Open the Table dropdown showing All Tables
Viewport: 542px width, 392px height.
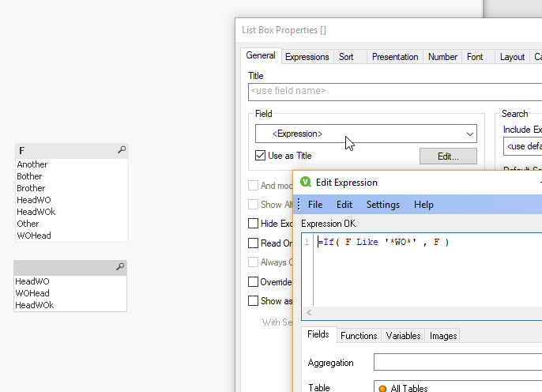[x=457, y=387]
